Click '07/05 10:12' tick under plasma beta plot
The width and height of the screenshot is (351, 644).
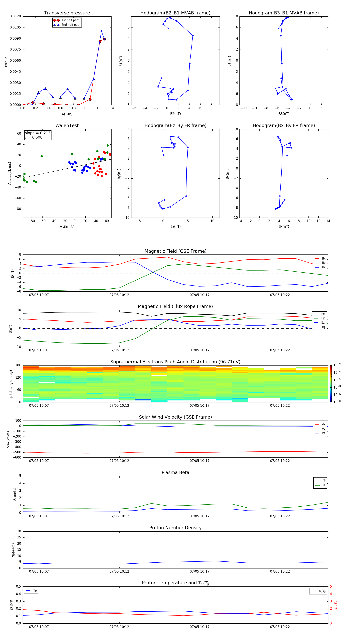(119, 516)
